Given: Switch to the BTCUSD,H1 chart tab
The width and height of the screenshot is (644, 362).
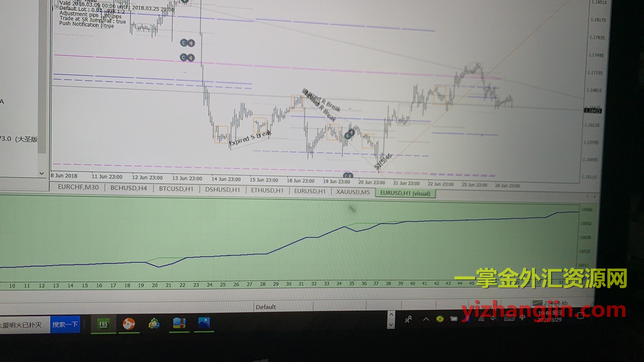Looking at the screenshot, I should (x=176, y=189).
